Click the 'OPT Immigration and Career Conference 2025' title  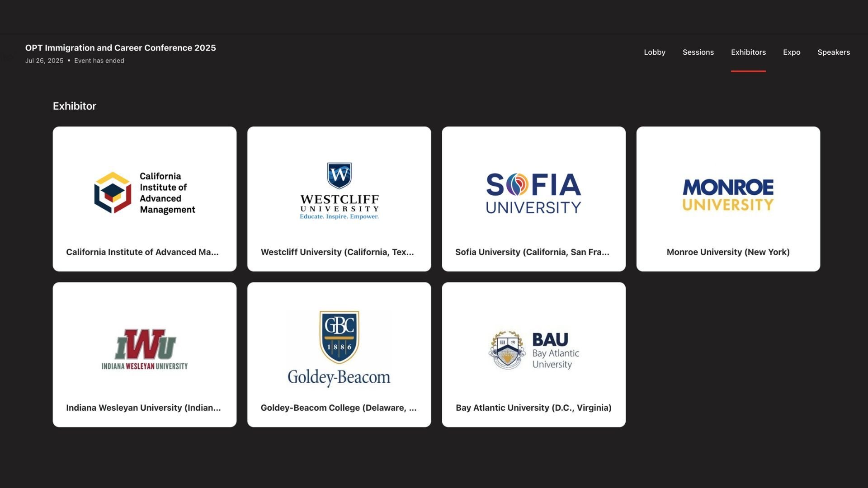tap(120, 48)
